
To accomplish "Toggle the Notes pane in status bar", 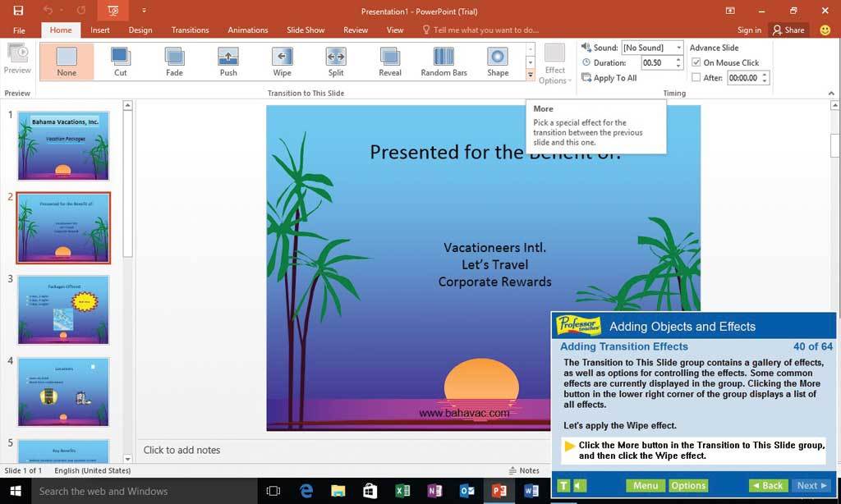I will [523, 470].
